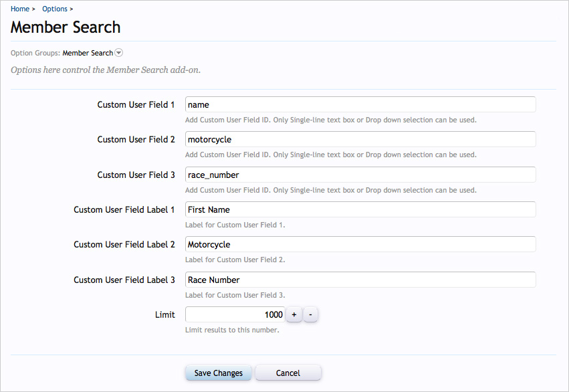The image size is (569, 392).
Task: Click the Home breadcrumb link
Action: (20, 9)
